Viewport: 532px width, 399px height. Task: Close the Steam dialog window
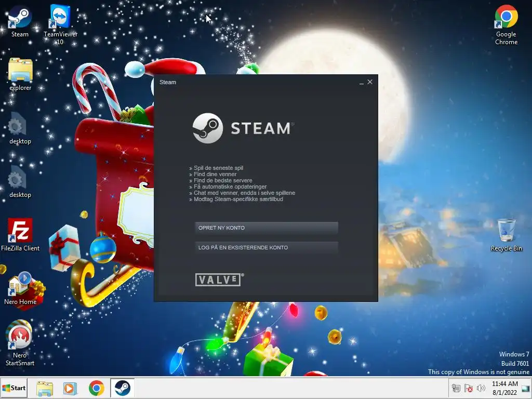[370, 82]
